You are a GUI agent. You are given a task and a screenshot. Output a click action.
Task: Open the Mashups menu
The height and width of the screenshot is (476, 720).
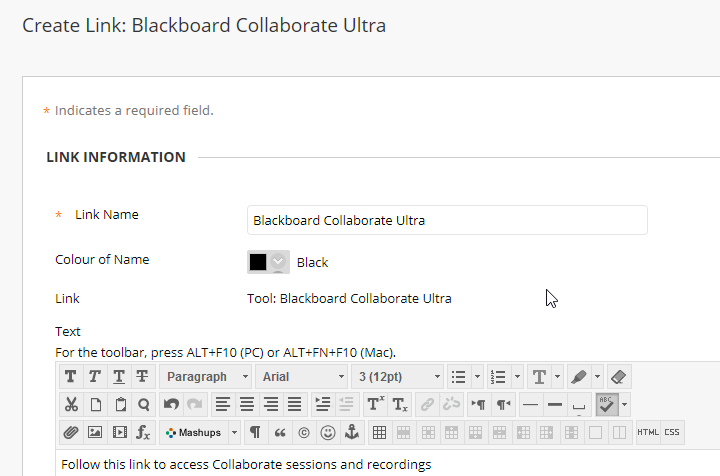pyautogui.click(x=200, y=433)
